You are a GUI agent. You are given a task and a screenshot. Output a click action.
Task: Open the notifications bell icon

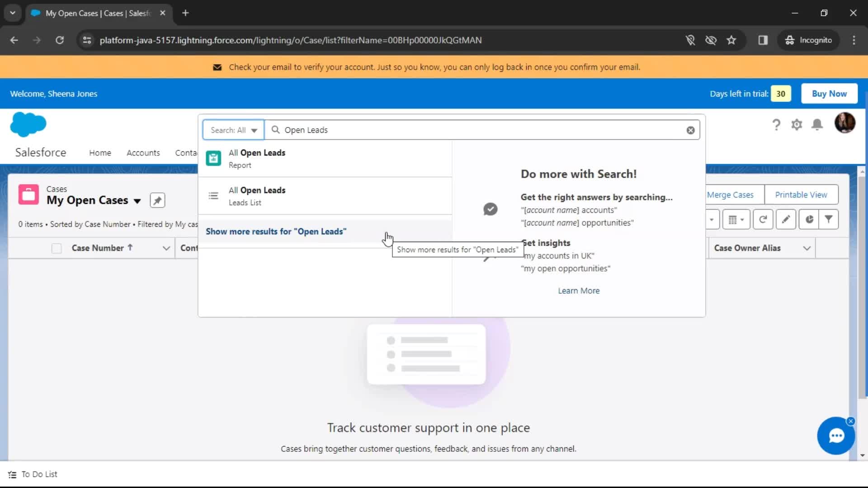[817, 124]
